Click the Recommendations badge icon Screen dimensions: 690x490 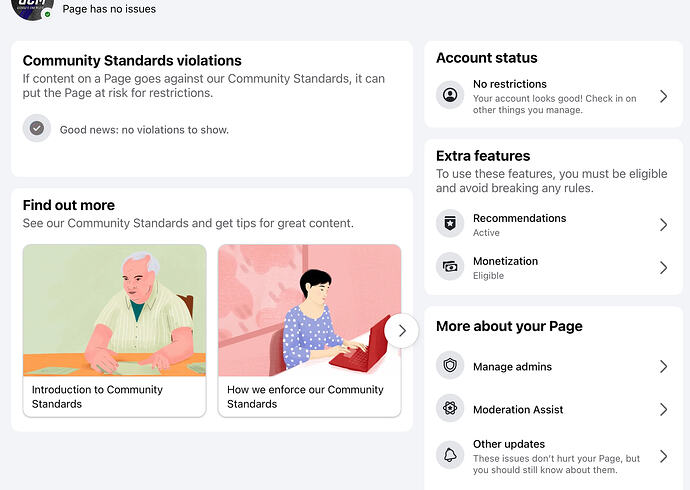pyautogui.click(x=450, y=224)
